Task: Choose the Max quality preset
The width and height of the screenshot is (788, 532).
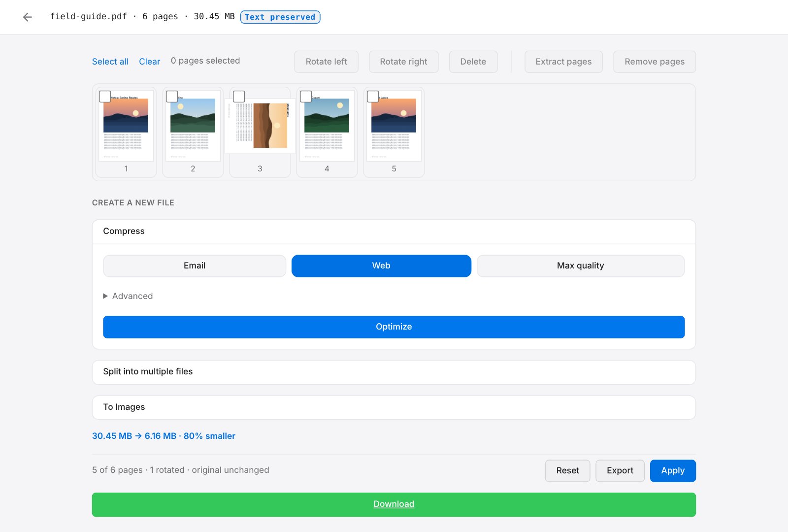Action: [x=581, y=266]
